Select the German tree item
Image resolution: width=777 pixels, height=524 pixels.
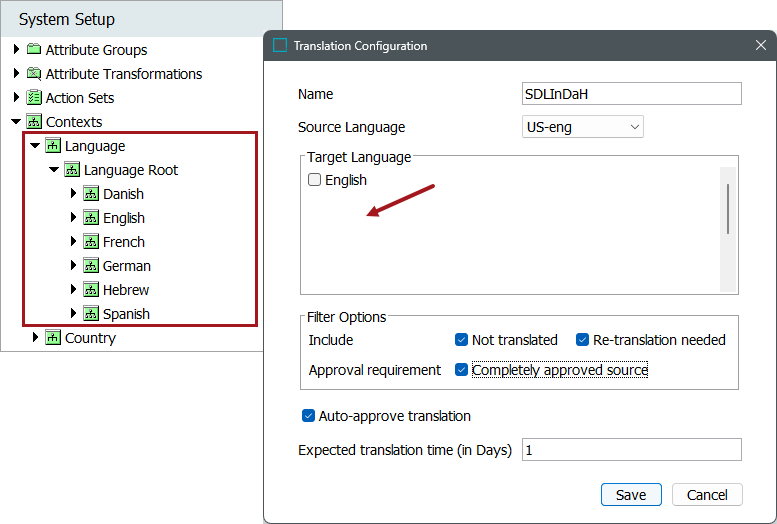click(126, 266)
